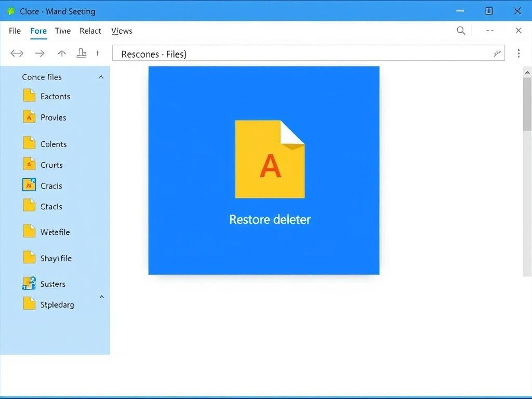Open the three-dot more options menu
532x399 pixels.
[518, 53]
